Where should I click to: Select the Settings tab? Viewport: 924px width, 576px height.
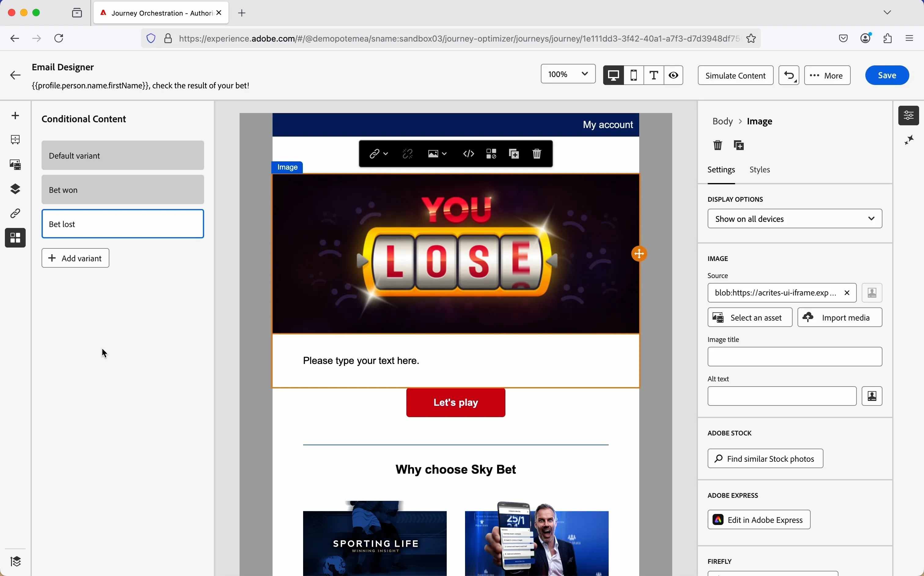pos(721,170)
